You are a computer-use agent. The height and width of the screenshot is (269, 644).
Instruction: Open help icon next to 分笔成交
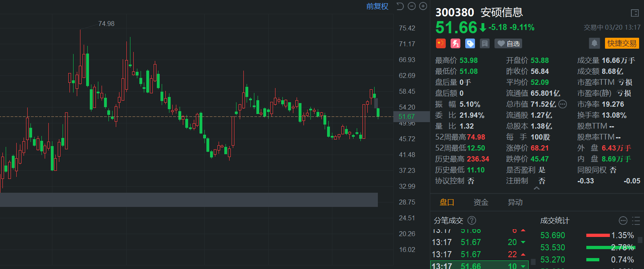click(472, 220)
